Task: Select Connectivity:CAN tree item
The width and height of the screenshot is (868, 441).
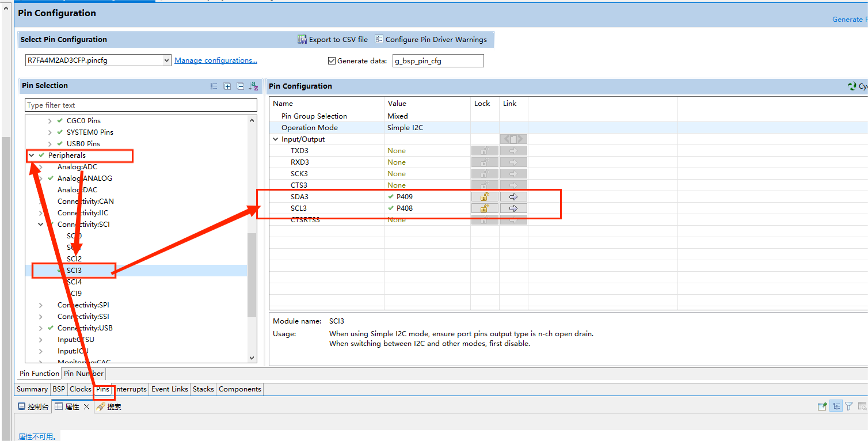Action: coord(86,202)
